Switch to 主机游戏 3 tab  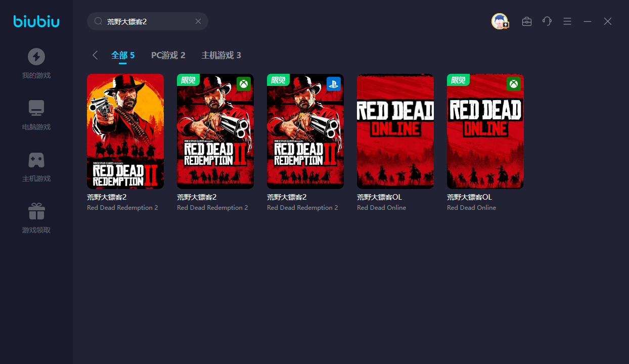[x=221, y=55]
